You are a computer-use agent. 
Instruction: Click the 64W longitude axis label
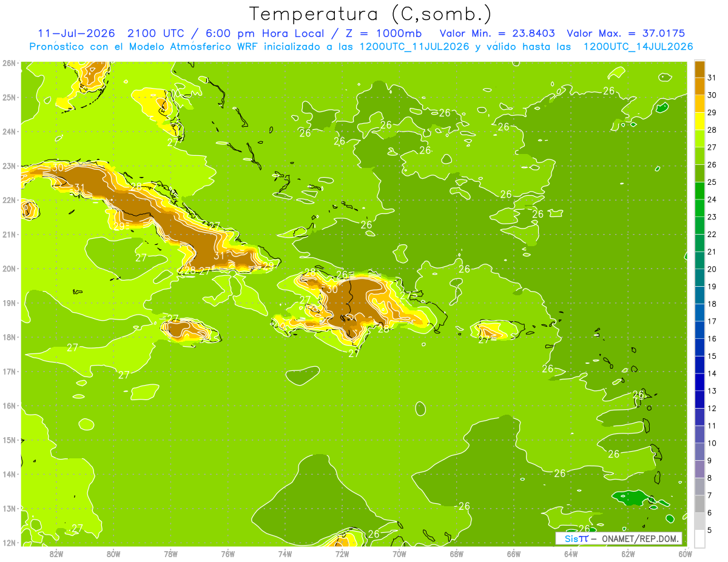[571, 554]
